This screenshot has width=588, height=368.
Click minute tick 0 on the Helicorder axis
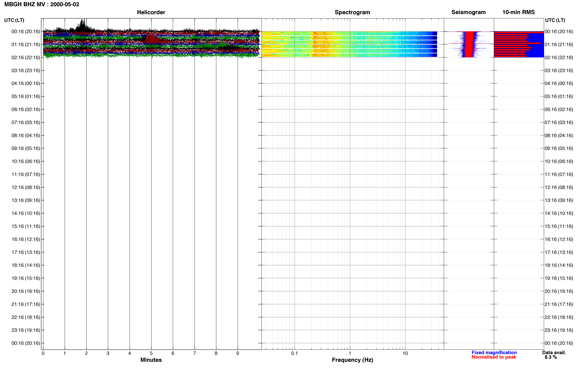tap(43, 353)
